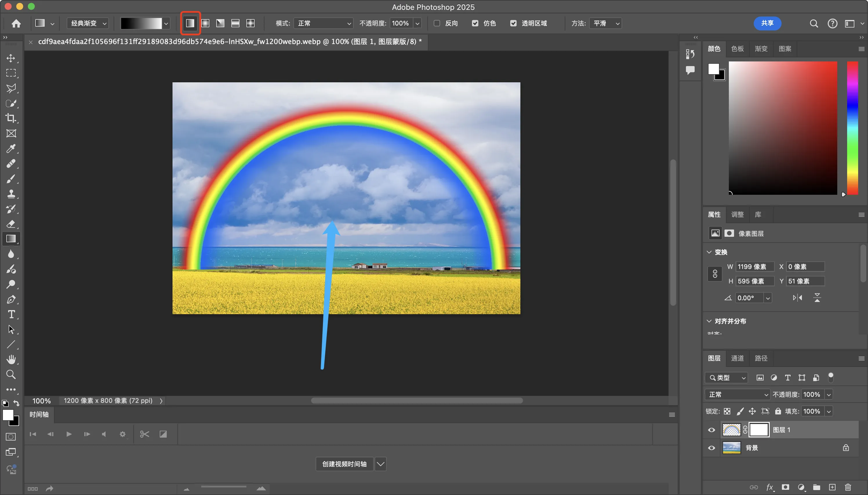Select the Horizontal Type tool

click(x=11, y=314)
